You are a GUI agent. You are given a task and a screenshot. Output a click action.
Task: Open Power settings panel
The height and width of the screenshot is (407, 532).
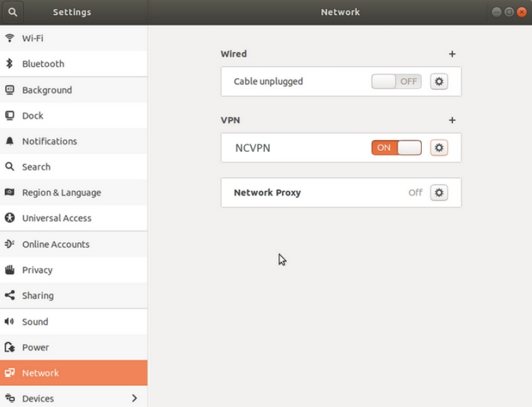click(74, 347)
